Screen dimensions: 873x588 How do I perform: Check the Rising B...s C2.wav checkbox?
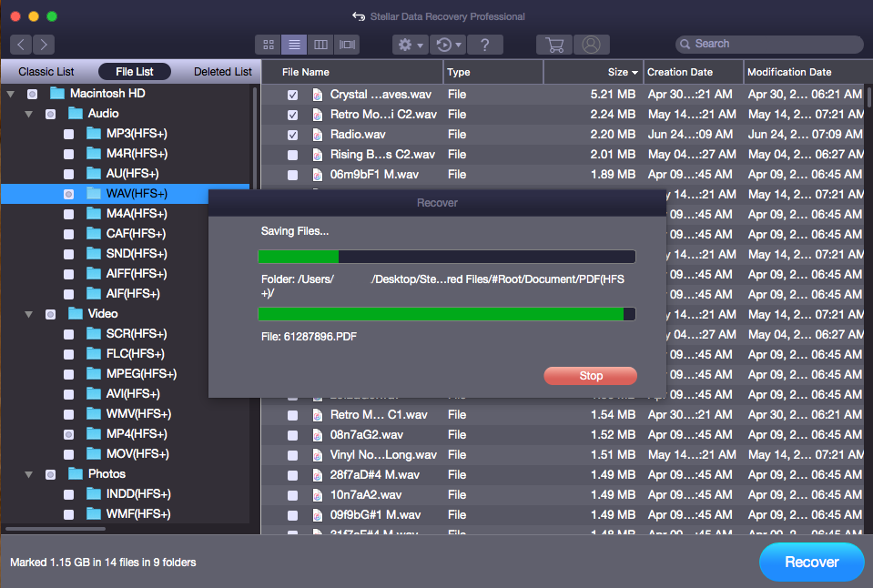tap(292, 155)
